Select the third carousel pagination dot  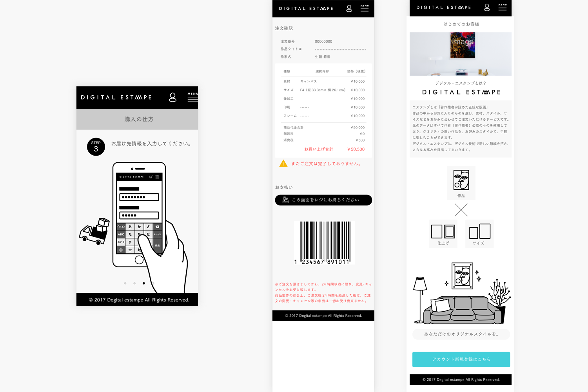click(144, 283)
